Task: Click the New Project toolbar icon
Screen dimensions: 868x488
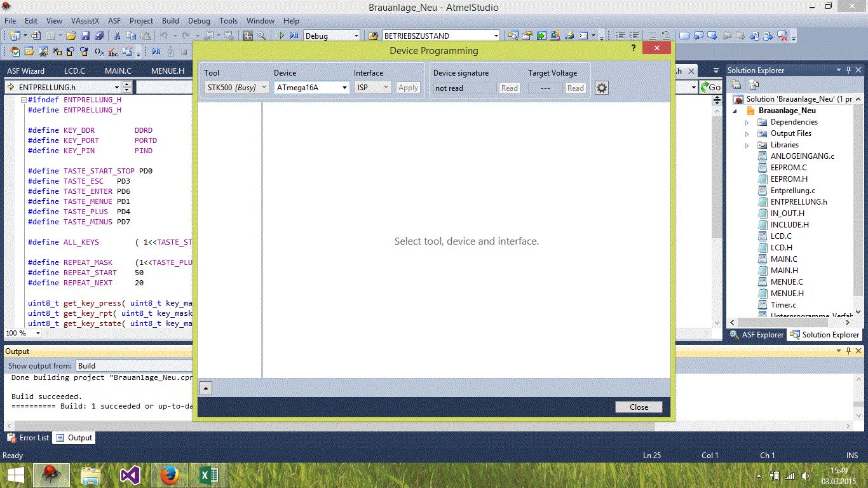Action: (x=15, y=36)
